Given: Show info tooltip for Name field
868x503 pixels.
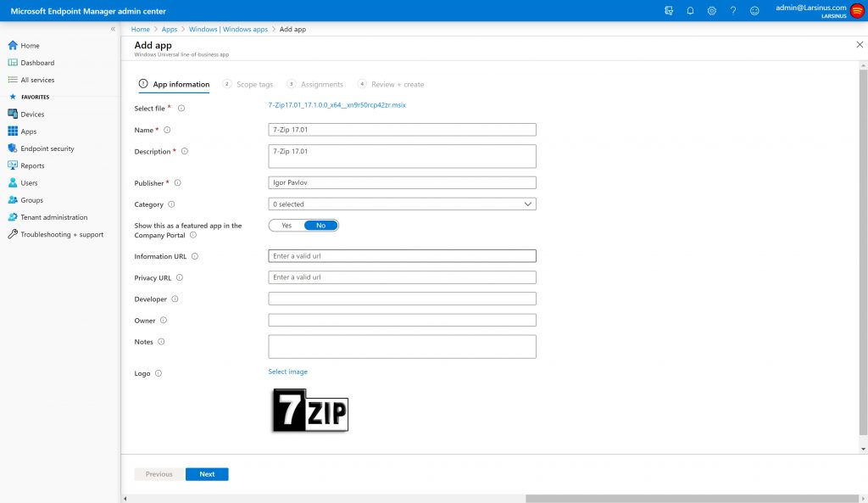Looking at the screenshot, I should (167, 130).
